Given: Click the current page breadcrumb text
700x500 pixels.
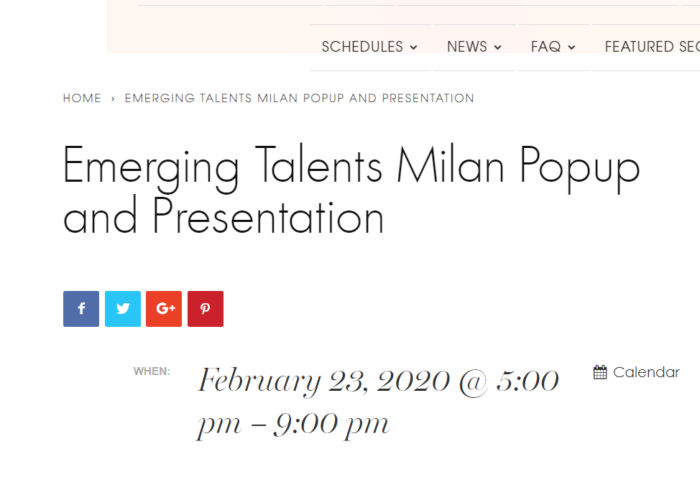Looking at the screenshot, I should [299, 99].
